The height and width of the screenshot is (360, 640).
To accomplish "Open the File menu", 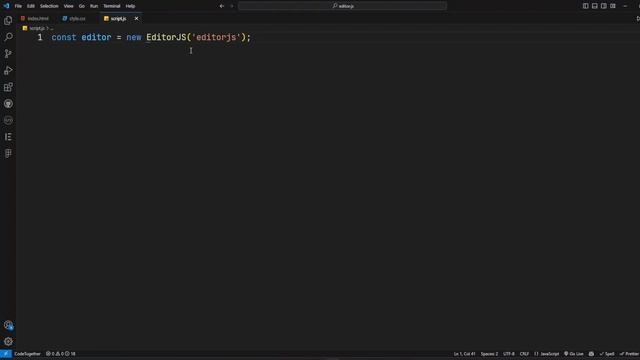I will (x=18, y=6).
